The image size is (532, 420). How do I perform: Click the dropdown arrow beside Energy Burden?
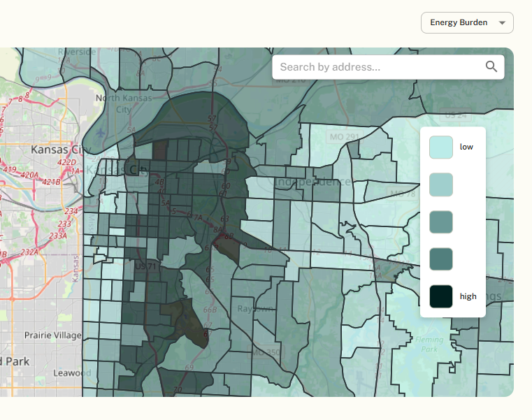click(502, 23)
